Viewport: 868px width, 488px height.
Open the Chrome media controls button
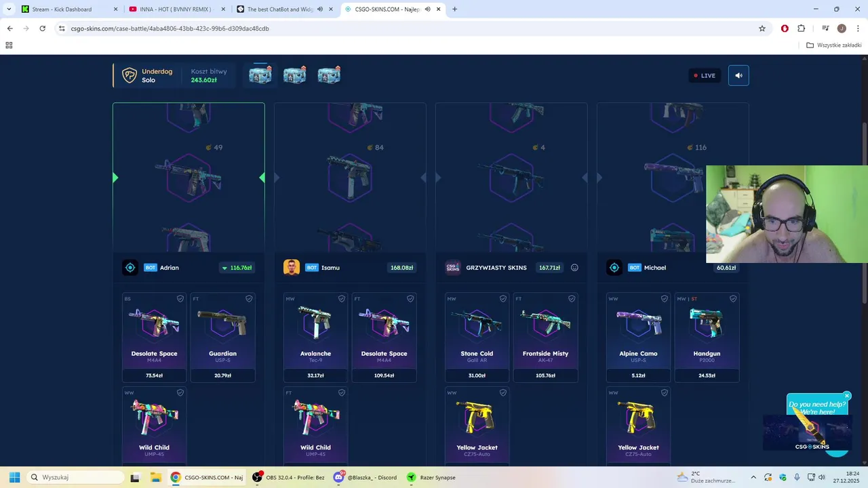pos(825,28)
